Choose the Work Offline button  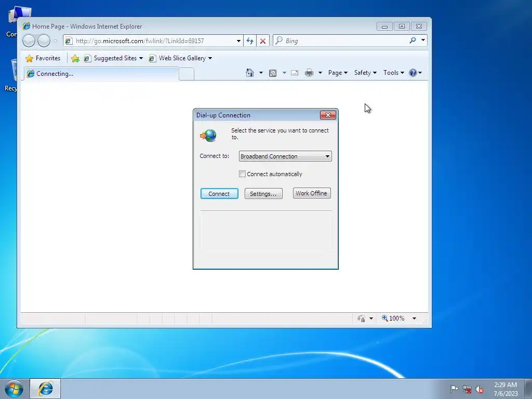[312, 193]
